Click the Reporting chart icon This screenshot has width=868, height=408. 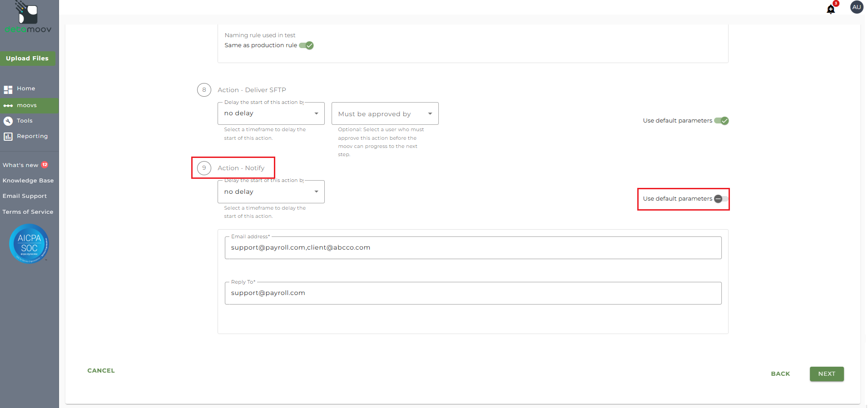pyautogui.click(x=8, y=137)
